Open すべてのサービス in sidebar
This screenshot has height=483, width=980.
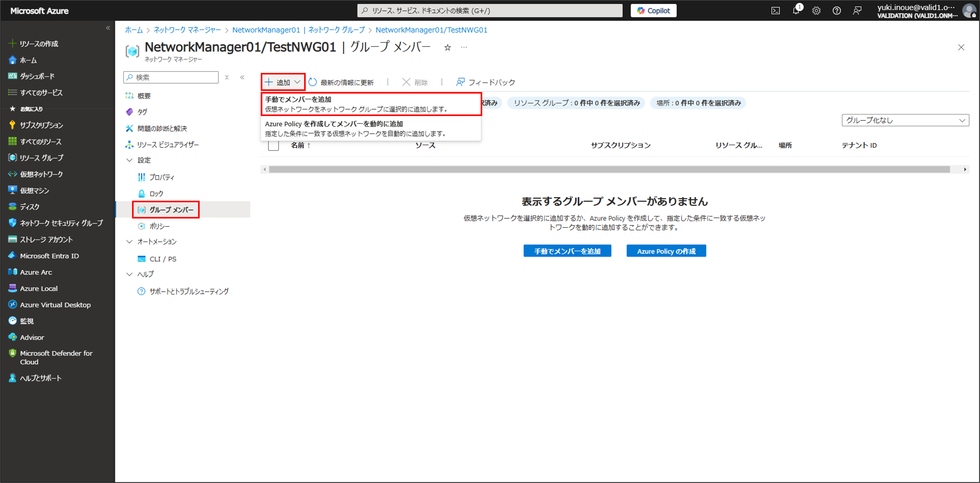click(35, 92)
